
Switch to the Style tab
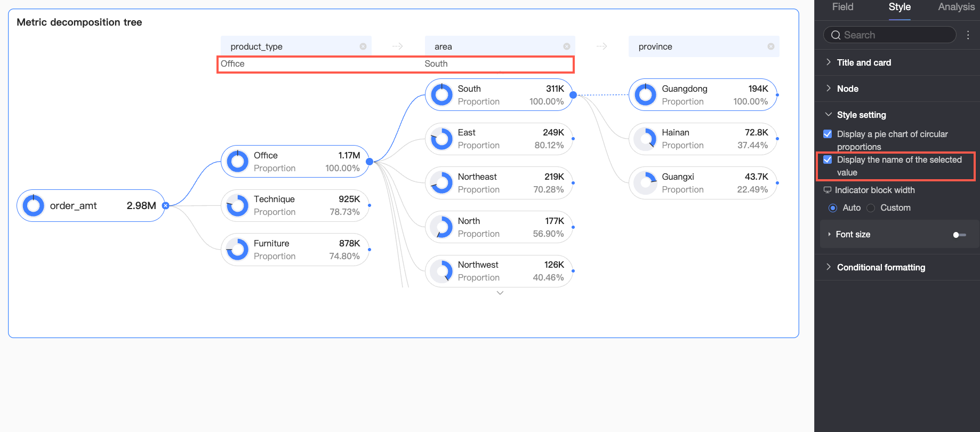click(899, 7)
